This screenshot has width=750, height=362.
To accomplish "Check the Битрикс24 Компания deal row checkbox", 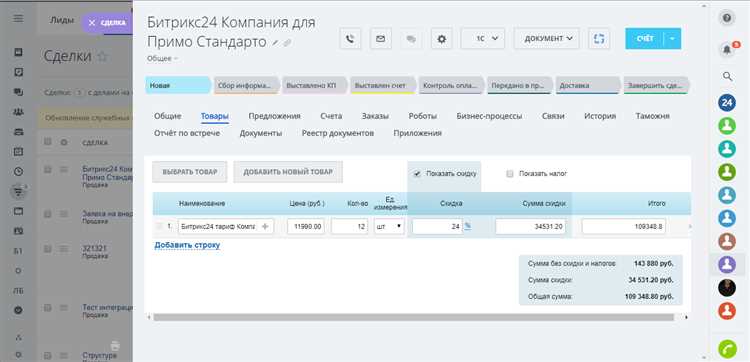I will click(47, 169).
